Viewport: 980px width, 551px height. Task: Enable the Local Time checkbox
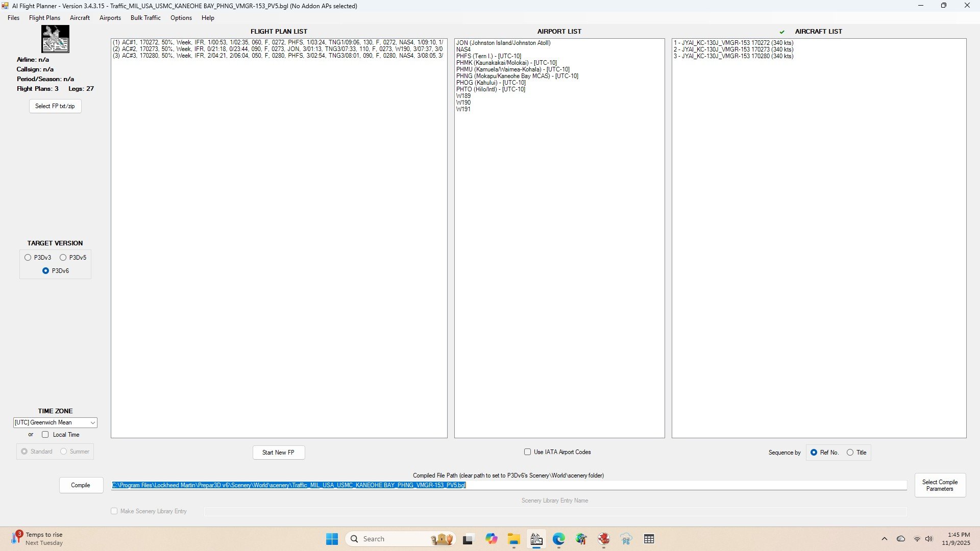pos(45,435)
